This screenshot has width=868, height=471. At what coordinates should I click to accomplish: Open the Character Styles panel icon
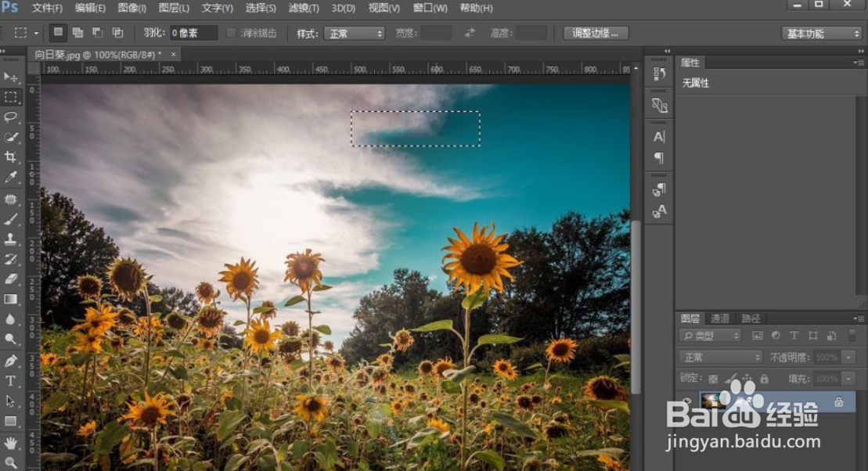(x=659, y=211)
